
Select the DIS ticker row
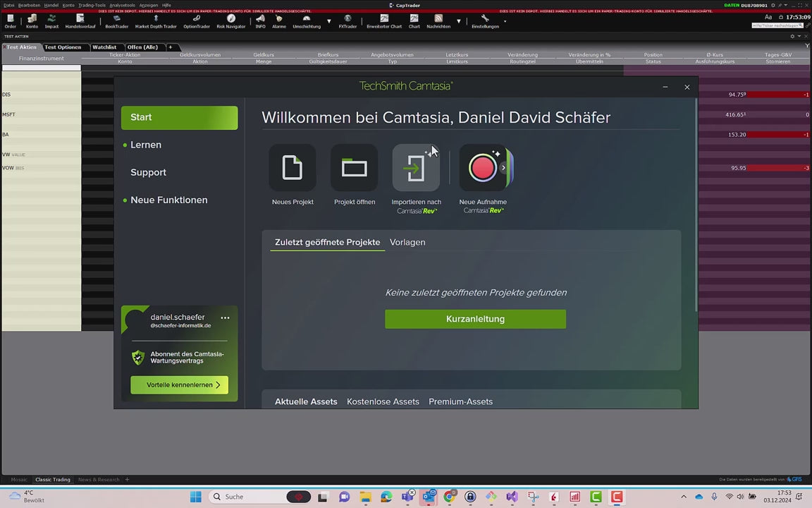point(42,95)
